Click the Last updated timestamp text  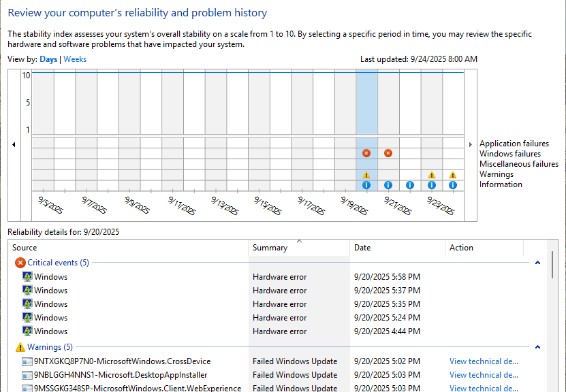(419, 59)
